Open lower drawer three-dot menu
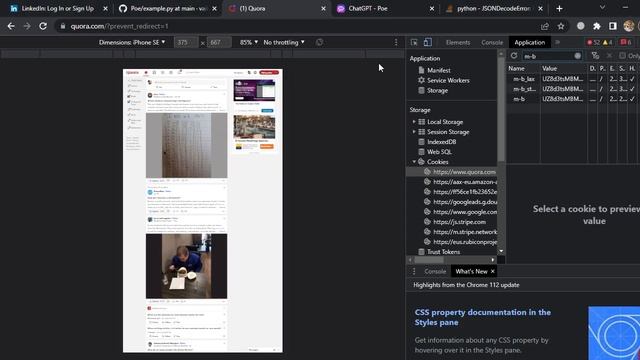 pyautogui.click(x=414, y=271)
